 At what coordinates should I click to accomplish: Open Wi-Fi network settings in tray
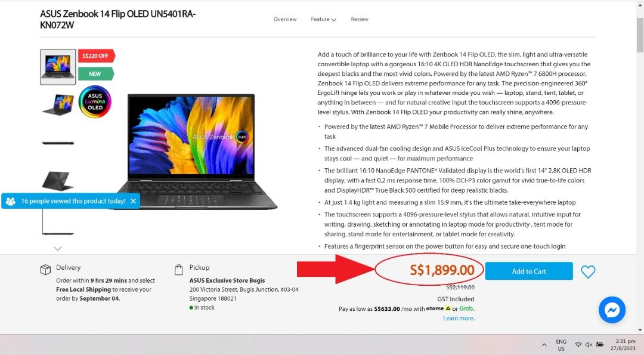(578, 344)
